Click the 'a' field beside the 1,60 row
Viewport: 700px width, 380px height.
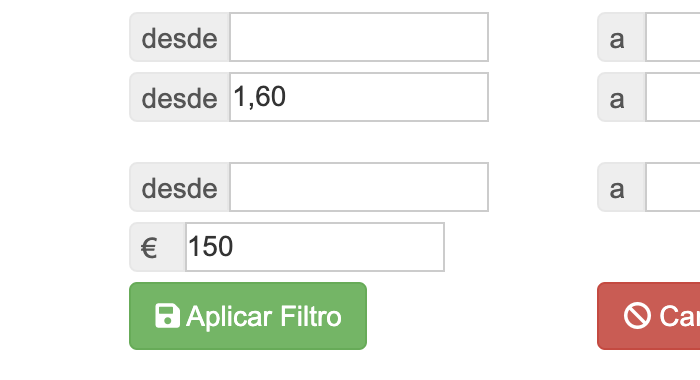click(673, 97)
